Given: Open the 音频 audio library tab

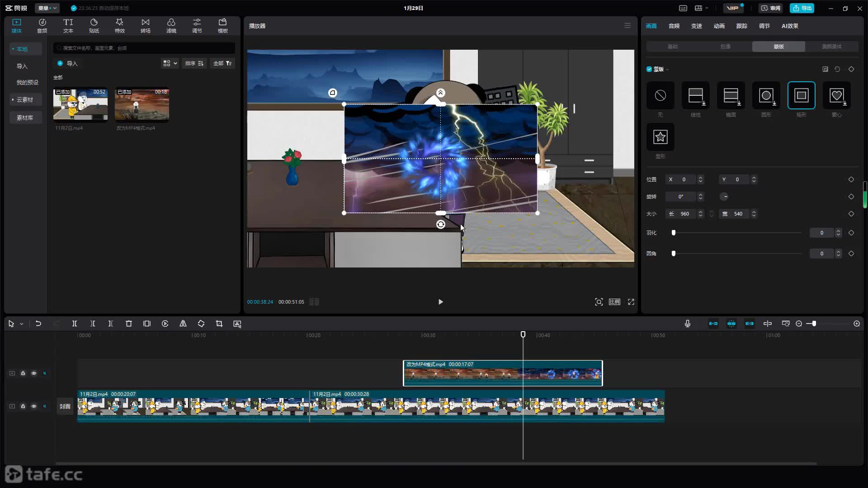Looking at the screenshot, I should [x=42, y=26].
